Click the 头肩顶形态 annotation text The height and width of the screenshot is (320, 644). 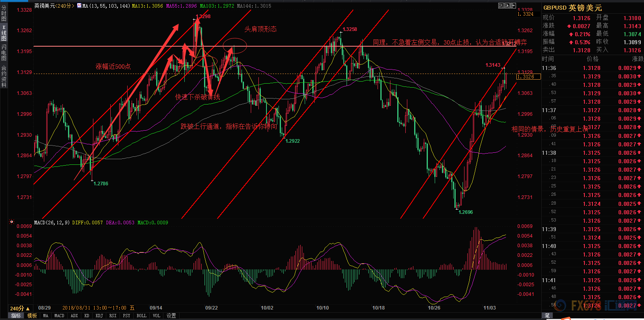pyautogui.click(x=261, y=29)
